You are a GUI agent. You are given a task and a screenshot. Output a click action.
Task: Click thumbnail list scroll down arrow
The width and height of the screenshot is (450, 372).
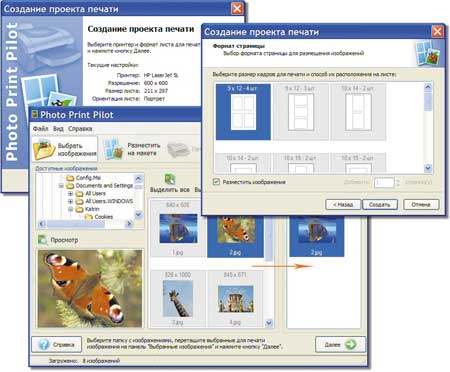coord(269,323)
